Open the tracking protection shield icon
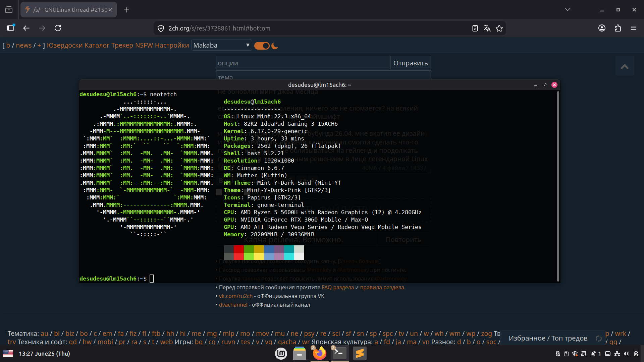Viewport: 644px width, 362px height. tap(161, 28)
